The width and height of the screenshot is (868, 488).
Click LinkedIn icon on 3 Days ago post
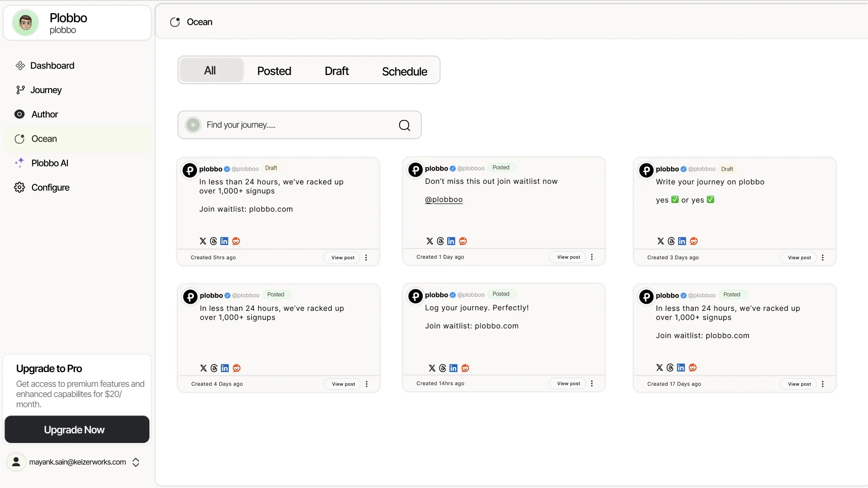[x=682, y=241]
